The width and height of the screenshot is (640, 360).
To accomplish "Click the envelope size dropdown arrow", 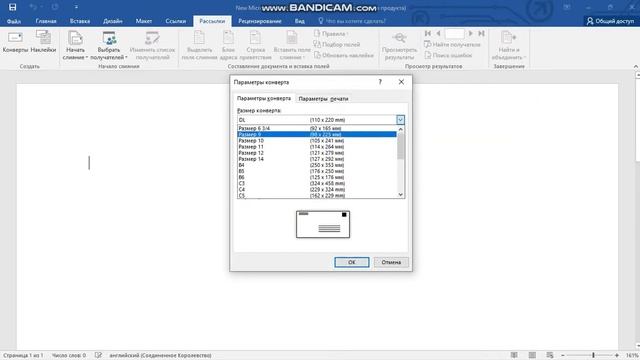I will click(400, 120).
